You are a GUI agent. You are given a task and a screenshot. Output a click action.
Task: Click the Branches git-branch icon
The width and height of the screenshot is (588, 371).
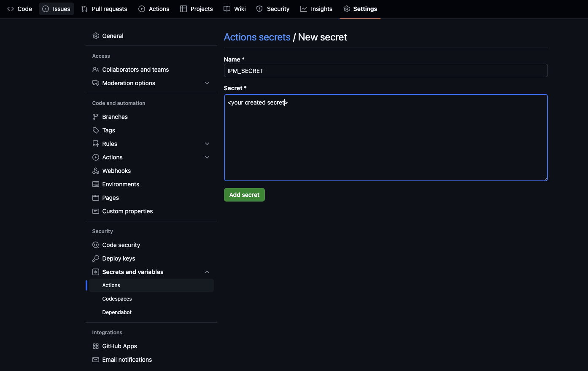point(96,117)
